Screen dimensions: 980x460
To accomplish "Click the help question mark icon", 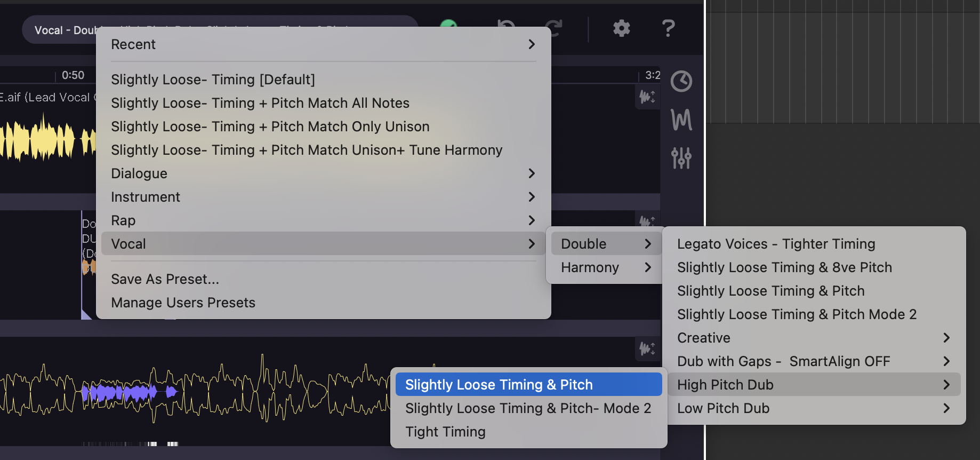I will [668, 28].
